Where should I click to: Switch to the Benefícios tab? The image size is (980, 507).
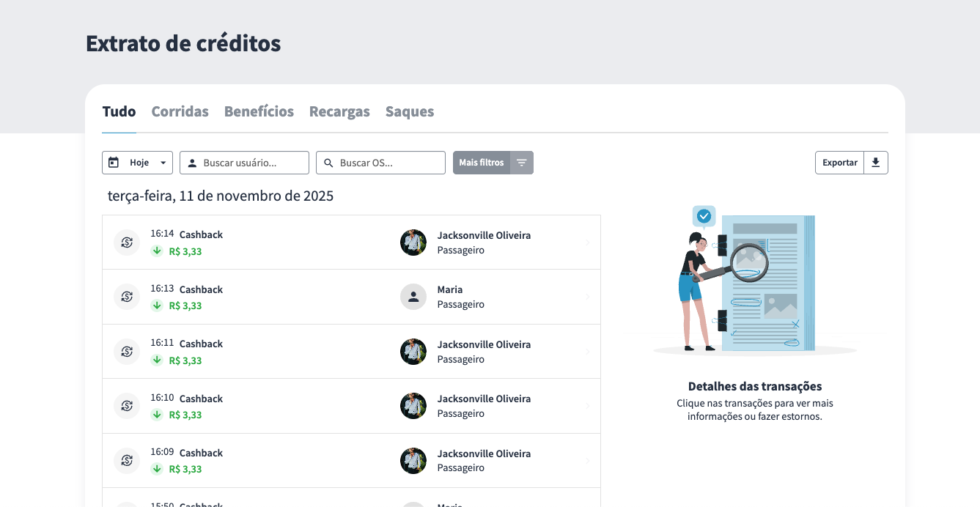tap(259, 111)
